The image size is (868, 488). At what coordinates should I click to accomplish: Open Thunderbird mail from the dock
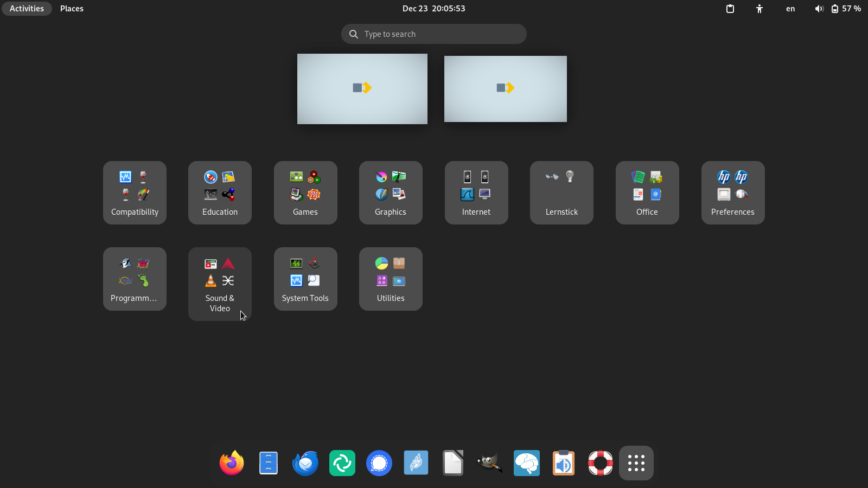tap(305, 463)
